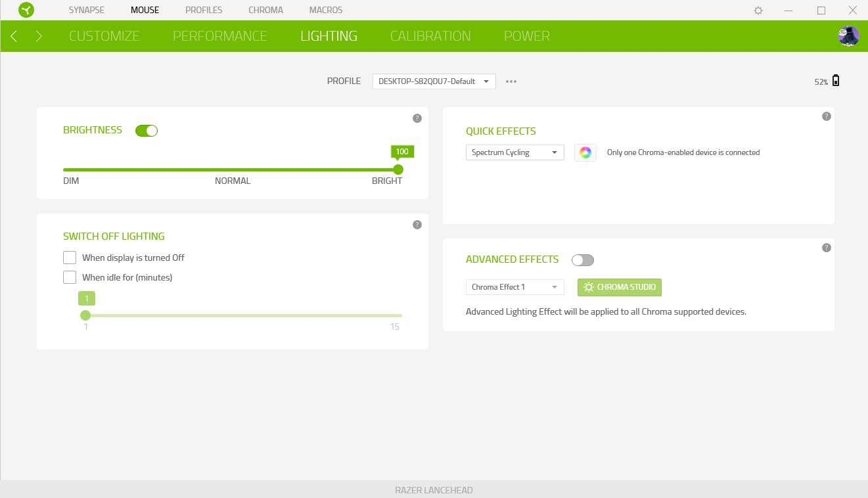Open the Chroma color wheel icon

[585, 152]
